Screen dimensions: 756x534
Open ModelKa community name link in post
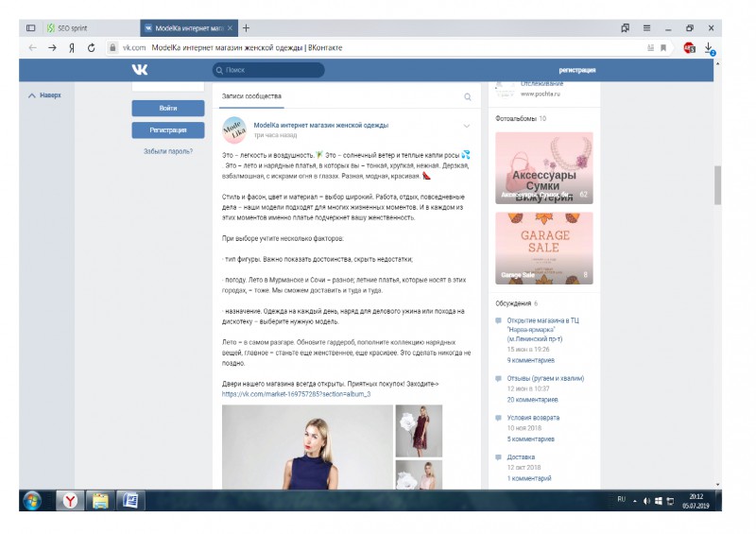tap(321, 125)
